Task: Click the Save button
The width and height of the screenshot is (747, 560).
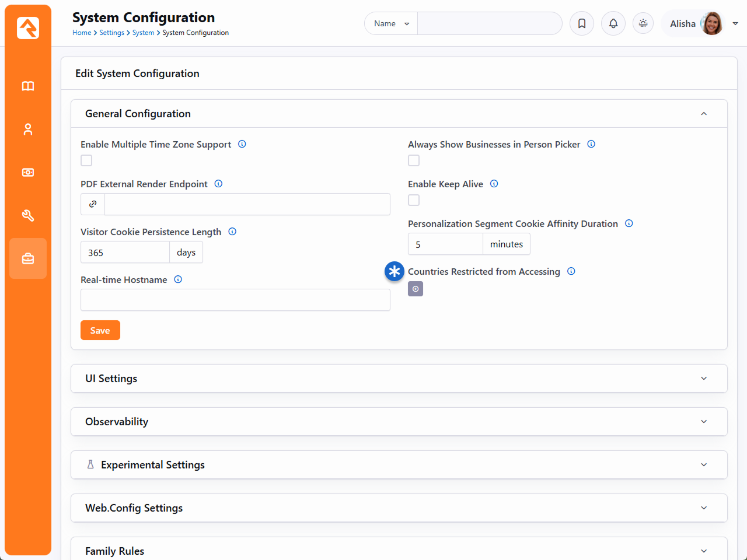Action: pyautogui.click(x=100, y=330)
